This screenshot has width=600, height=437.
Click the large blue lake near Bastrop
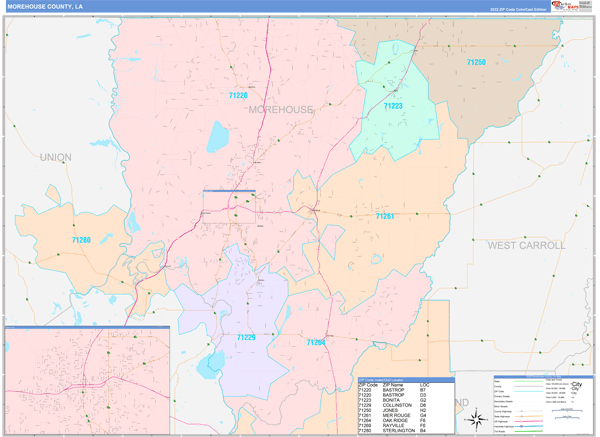217,134
